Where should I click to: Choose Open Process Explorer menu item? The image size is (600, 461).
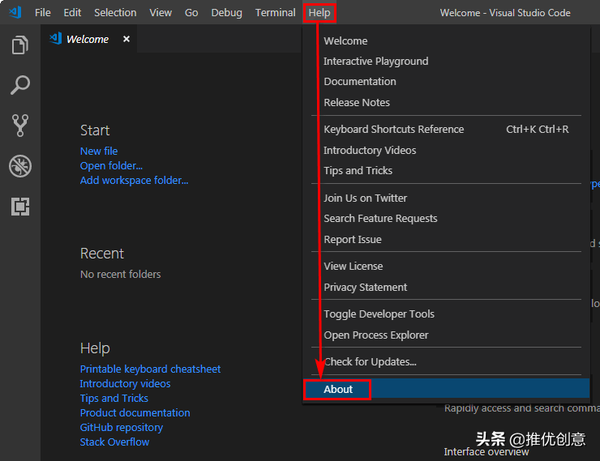tap(446, 335)
